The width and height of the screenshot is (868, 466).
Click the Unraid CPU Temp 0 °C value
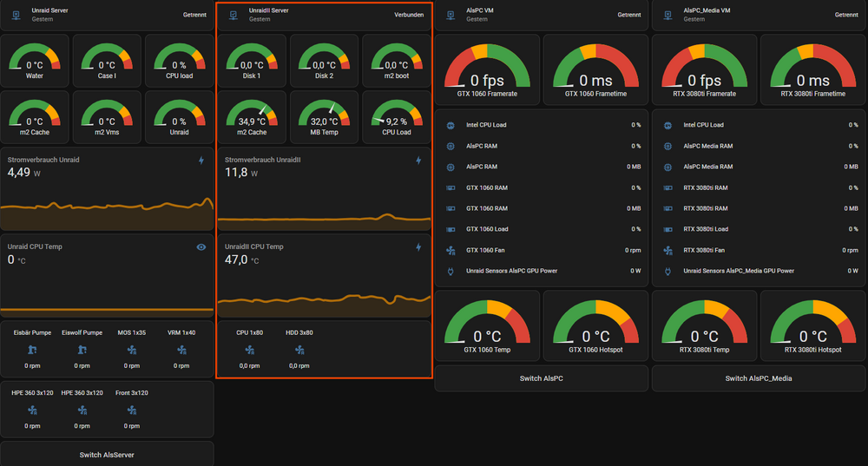point(16,259)
